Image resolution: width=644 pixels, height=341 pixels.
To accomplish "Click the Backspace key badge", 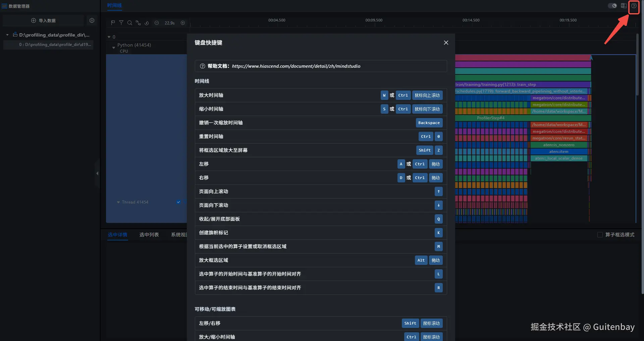I will click(429, 123).
